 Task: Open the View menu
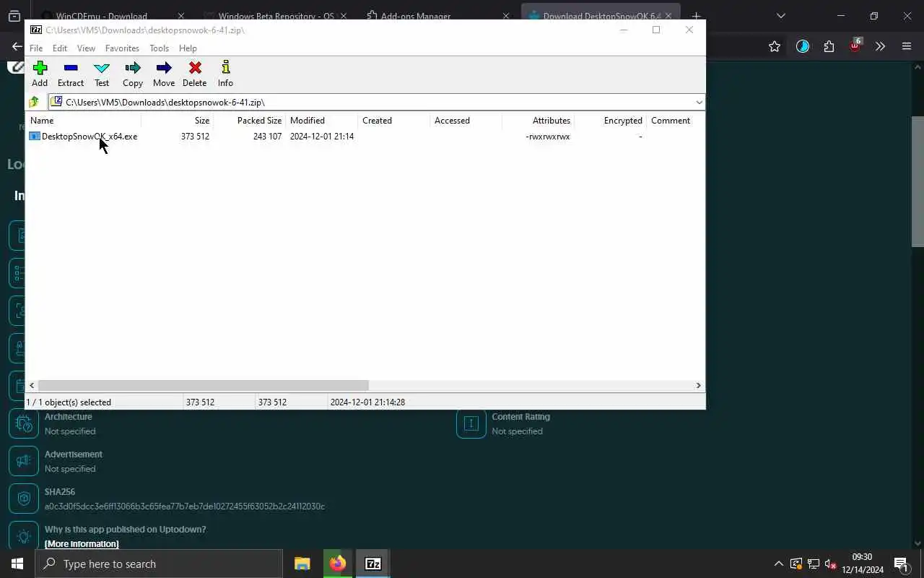coord(86,48)
